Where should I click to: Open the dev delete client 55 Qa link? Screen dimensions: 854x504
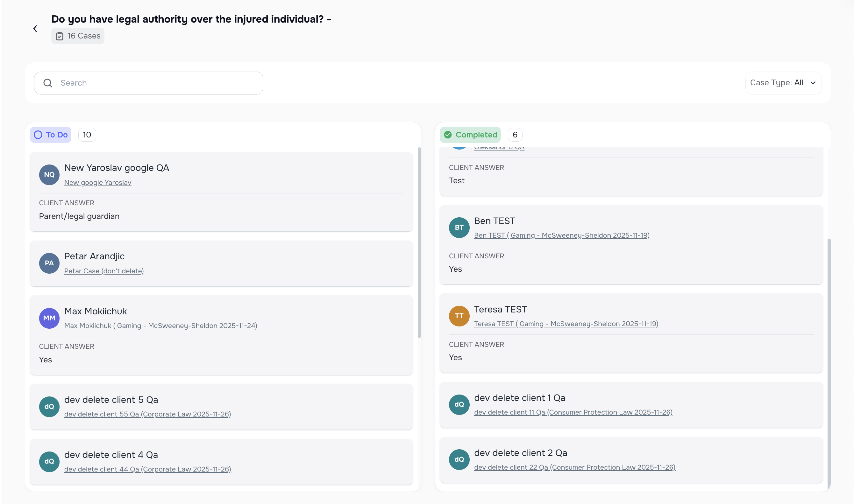[x=147, y=414]
